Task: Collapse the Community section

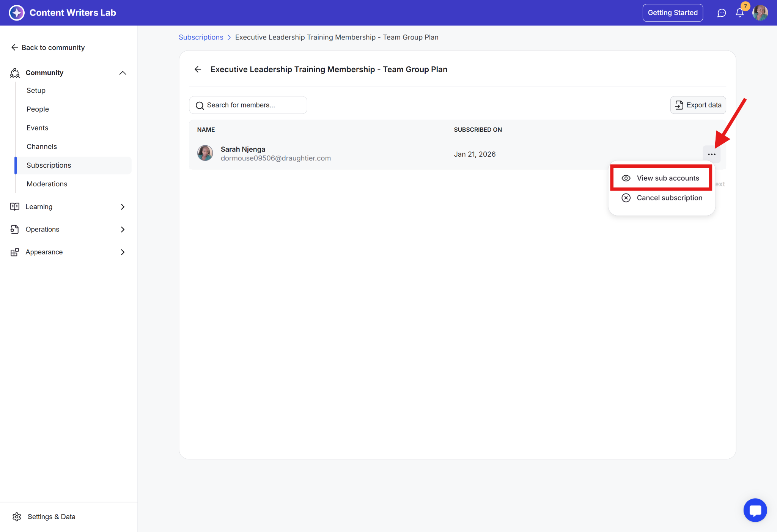Action: 123,73
